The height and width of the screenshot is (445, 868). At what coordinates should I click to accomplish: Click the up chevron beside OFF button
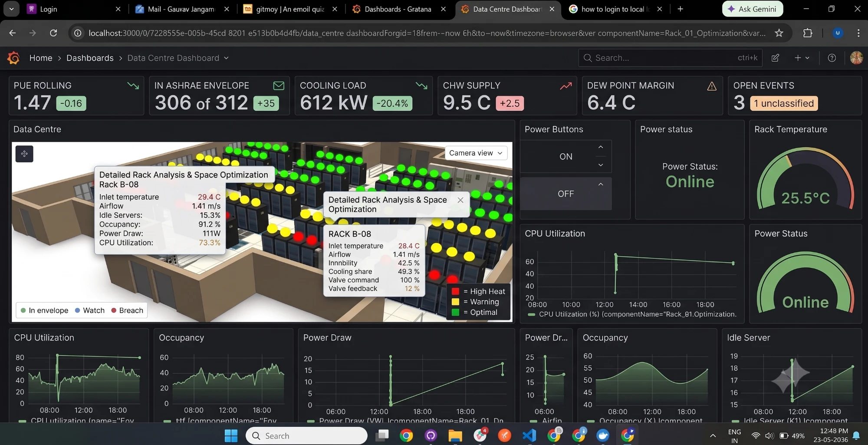(601, 184)
